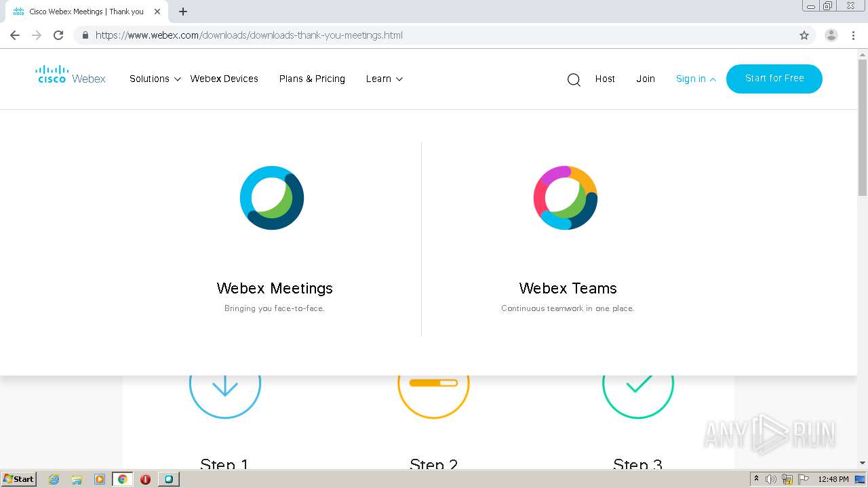Open the Chrome profile avatar
This screenshot has height=488, width=868.
(x=831, y=35)
